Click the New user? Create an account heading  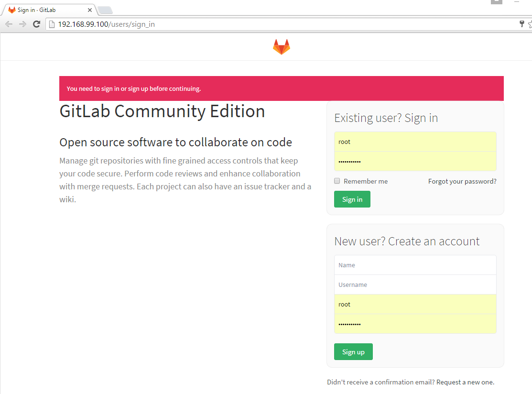pos(407,241)
